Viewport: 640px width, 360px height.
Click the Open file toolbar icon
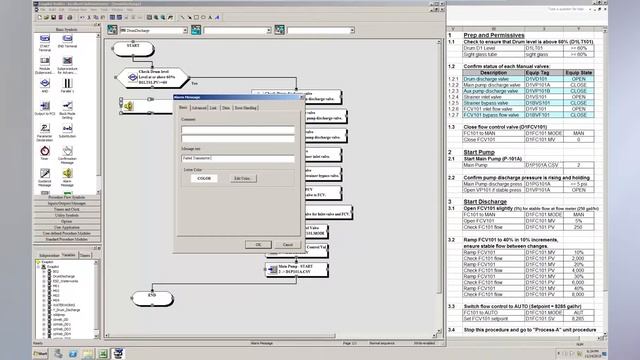pyautogui.click(x=46, y=18)
